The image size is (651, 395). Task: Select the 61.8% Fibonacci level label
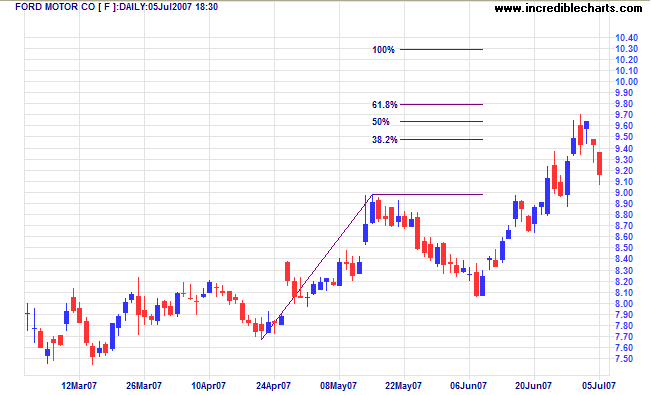(x=384, y=105)
